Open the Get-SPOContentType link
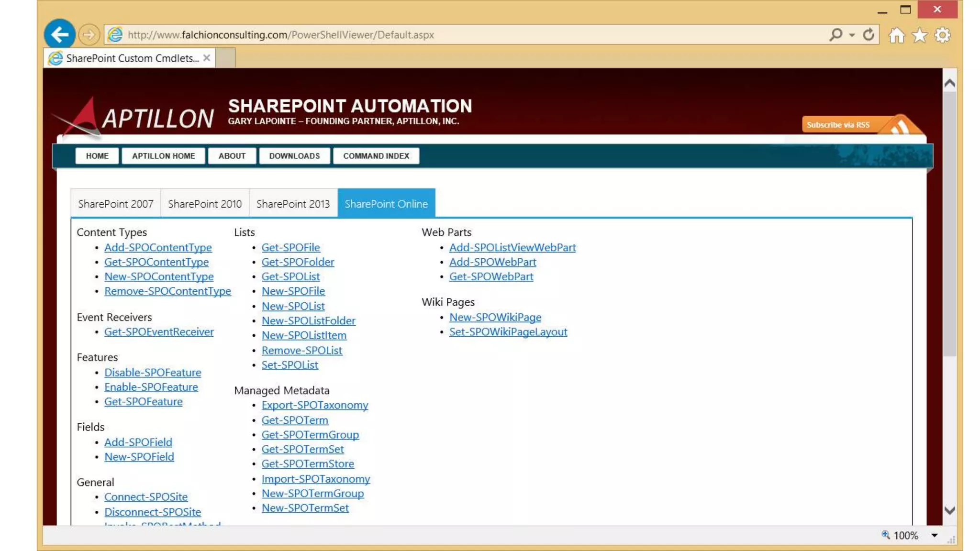 pyautogui.click(x=156, y=262)
